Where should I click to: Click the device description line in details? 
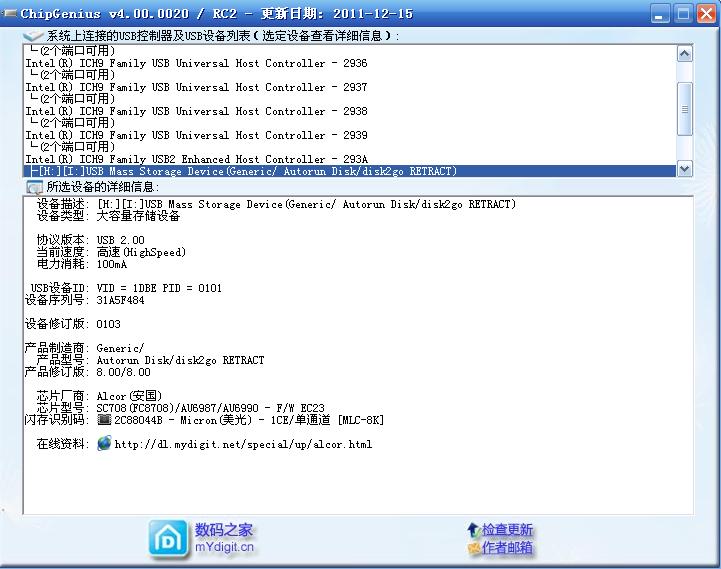(306, 204)
